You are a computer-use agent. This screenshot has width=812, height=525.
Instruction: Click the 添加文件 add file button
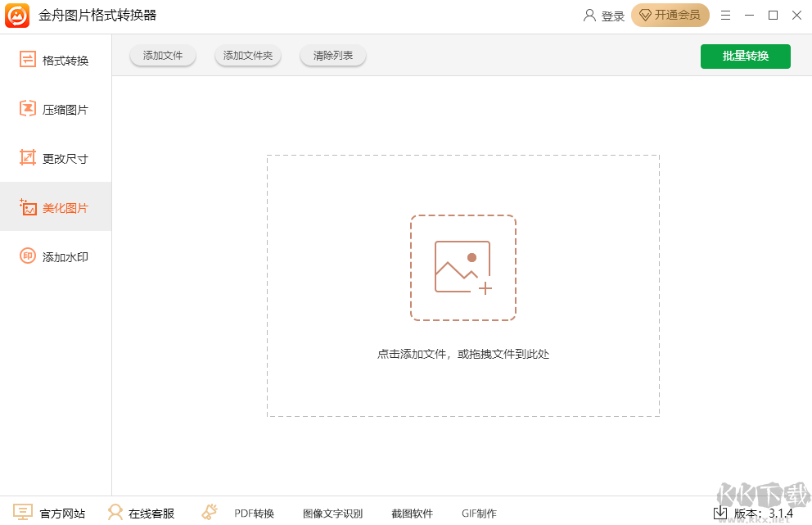pos(162,55)
